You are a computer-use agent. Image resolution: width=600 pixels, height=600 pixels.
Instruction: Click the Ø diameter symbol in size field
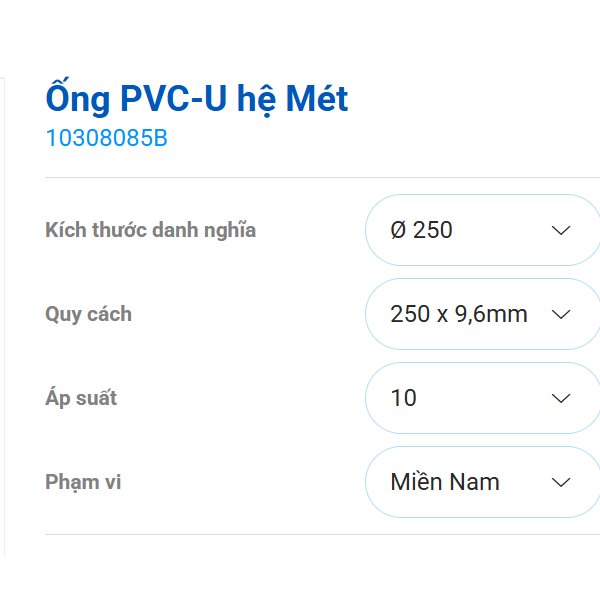tap(399, 230)
